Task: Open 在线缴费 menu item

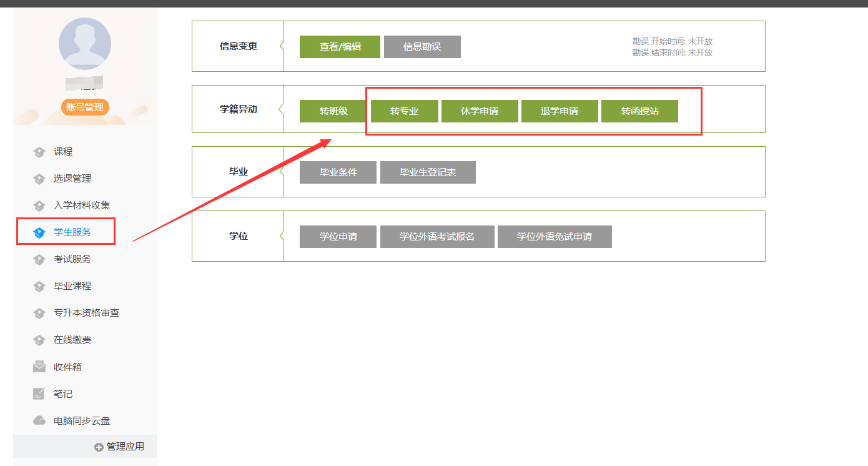Action: (x=72, y=340)
